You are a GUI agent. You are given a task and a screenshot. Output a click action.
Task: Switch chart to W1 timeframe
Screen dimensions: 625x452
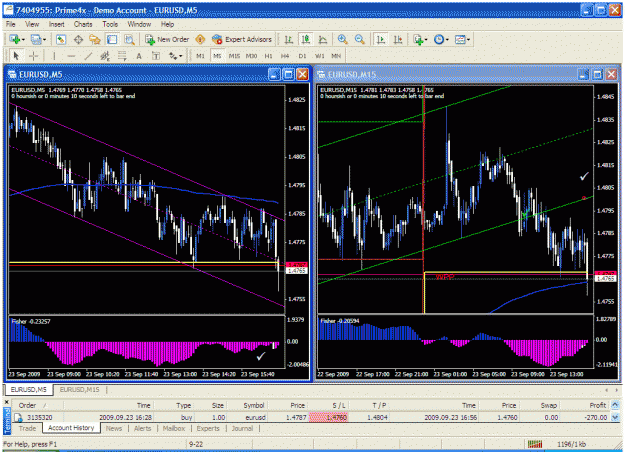[x=319, y=56]
